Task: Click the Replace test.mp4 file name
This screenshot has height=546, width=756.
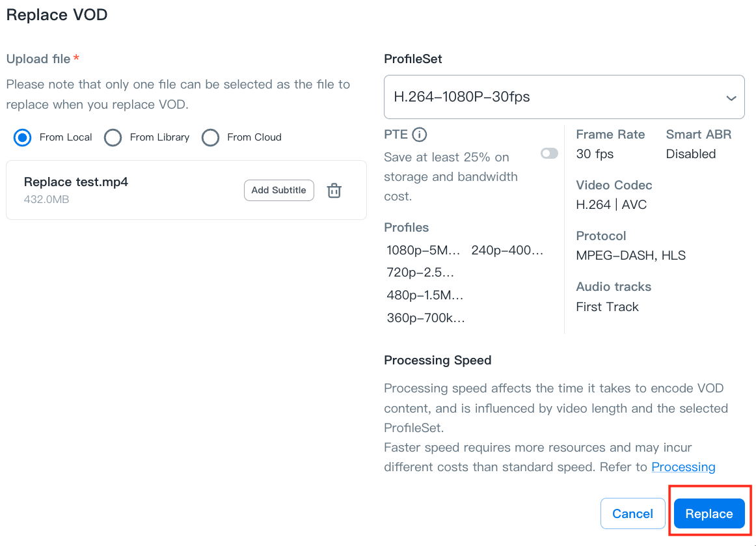Action: (x=76, y=182)
